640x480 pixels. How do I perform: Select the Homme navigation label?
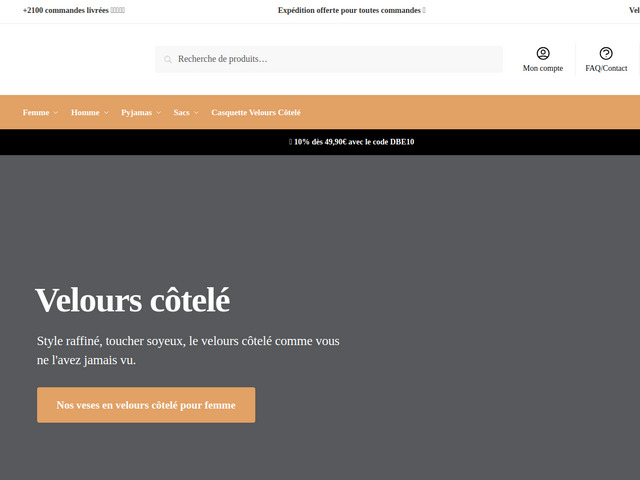(x=85, y=113)
